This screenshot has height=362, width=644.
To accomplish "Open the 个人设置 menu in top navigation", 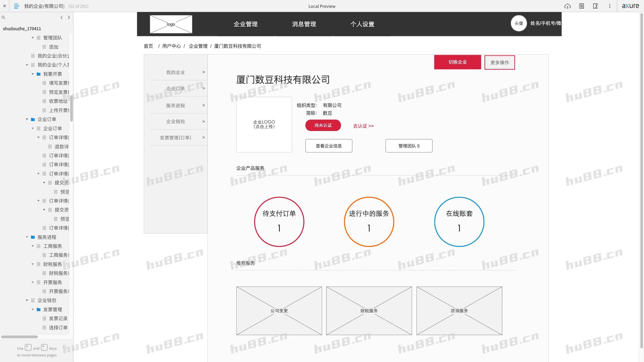I will [x=362, y=24].
